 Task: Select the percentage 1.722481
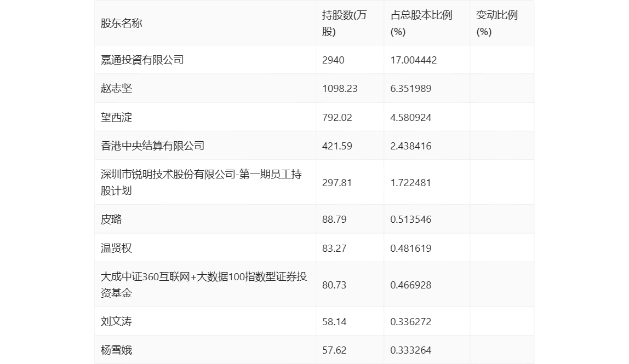pos(411,183)
